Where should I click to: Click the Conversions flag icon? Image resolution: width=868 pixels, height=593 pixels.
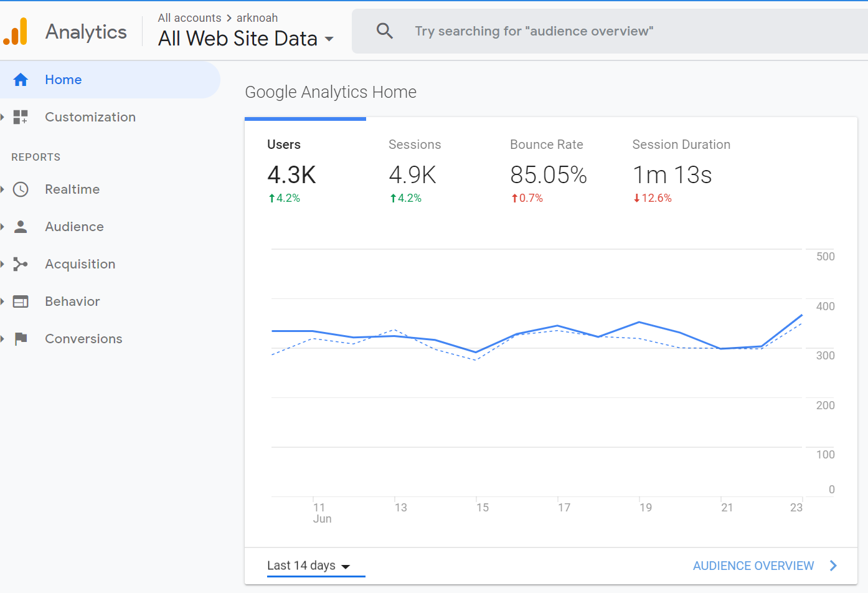pos(21,339)
